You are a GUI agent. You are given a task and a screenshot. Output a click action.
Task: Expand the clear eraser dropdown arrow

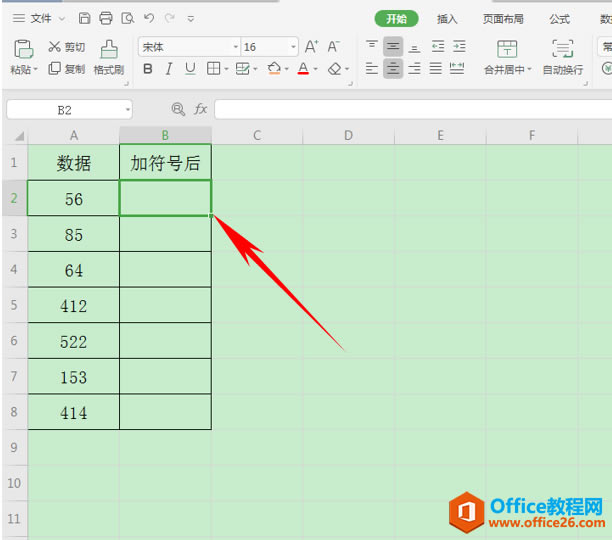pyautogui.click(x=347, y=69)
